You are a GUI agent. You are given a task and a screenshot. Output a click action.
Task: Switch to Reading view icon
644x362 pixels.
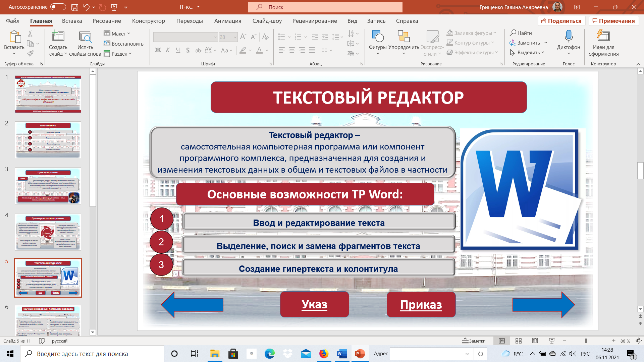coord(535,341)
